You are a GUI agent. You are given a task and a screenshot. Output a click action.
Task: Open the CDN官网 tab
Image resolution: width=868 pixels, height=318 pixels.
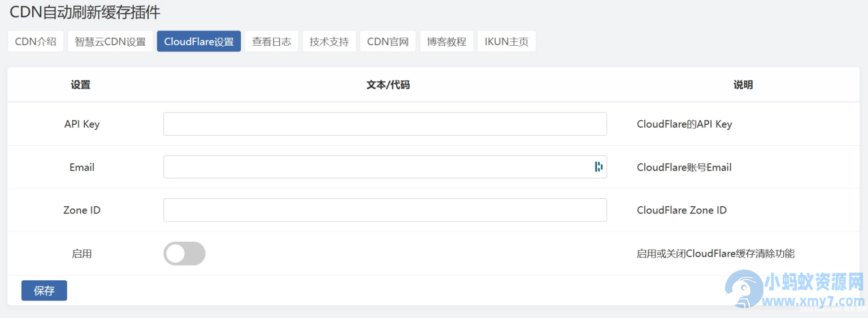pos(388,41)
